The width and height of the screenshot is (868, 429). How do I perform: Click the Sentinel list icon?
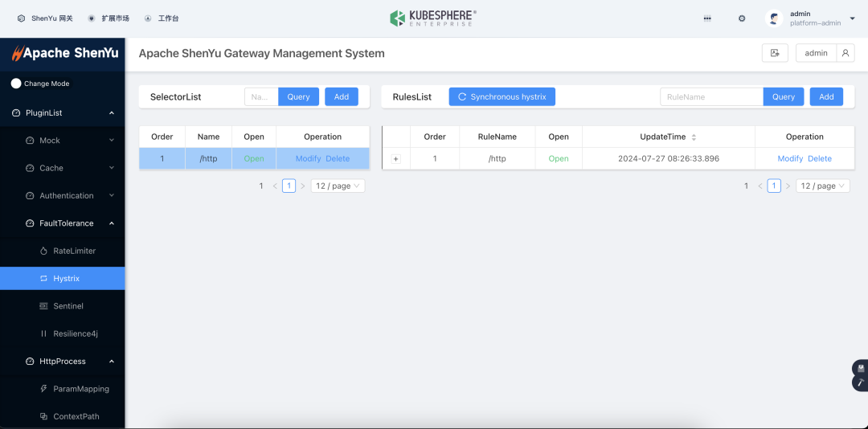tap(43, 306)
